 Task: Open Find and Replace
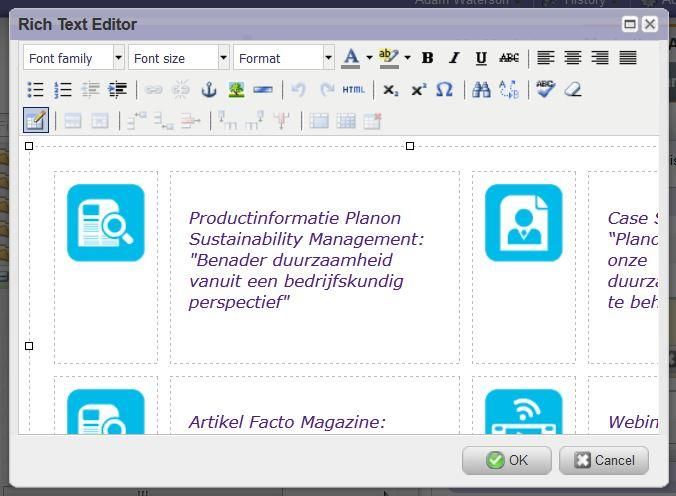(509, 90)
